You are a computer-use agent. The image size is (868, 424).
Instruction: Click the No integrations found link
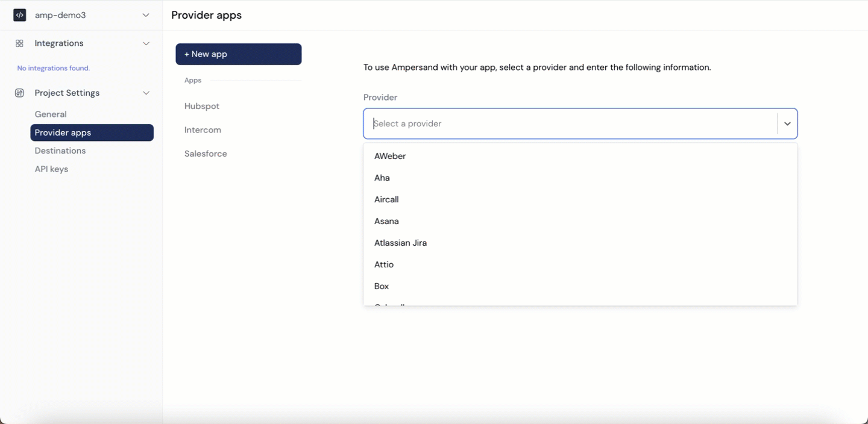click(x=53, y=67)
